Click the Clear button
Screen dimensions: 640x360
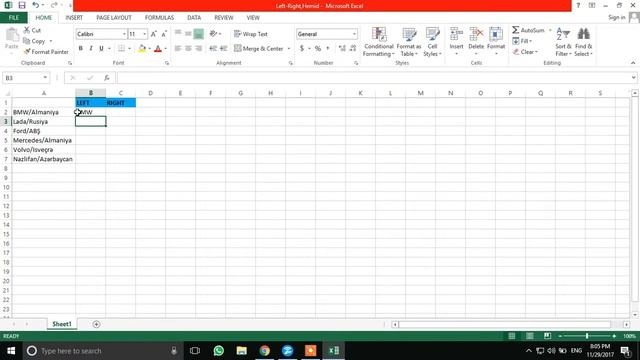(525, 52)
